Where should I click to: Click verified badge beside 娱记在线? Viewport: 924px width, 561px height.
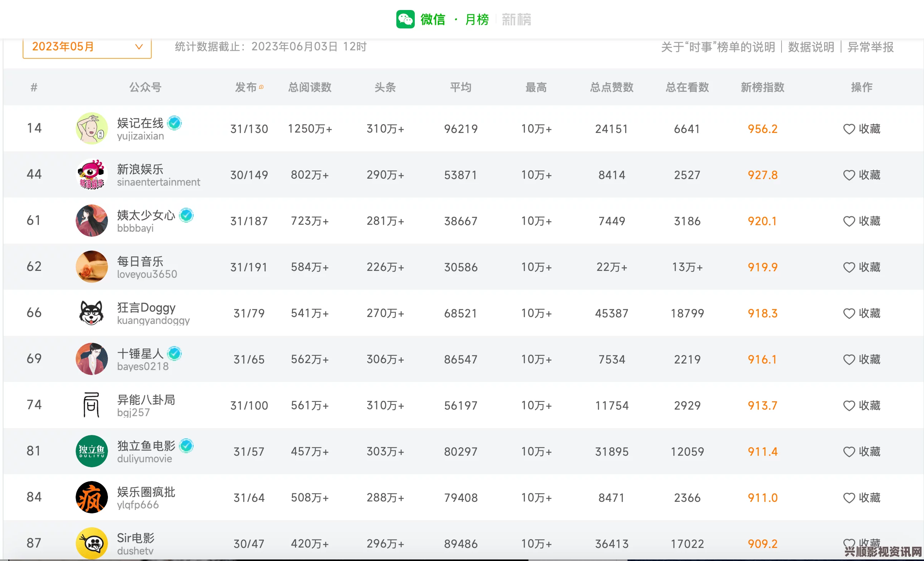(x=175, y=123)
